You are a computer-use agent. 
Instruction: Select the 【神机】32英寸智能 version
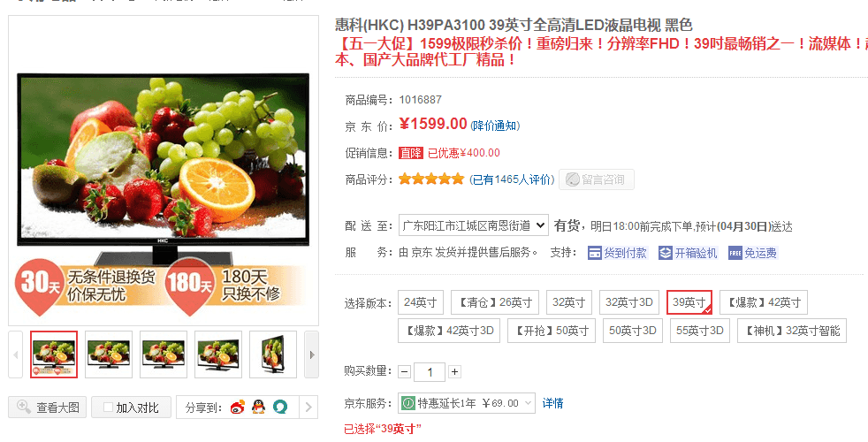coord(792,331)
